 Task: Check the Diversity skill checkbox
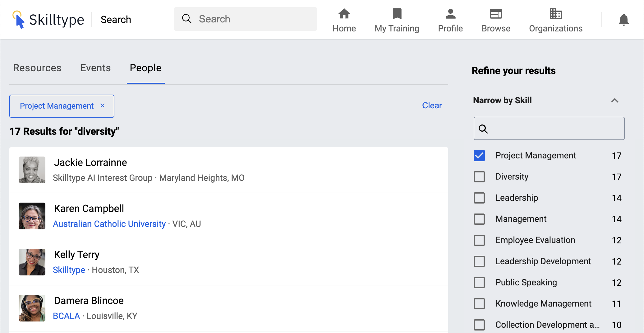479,177
